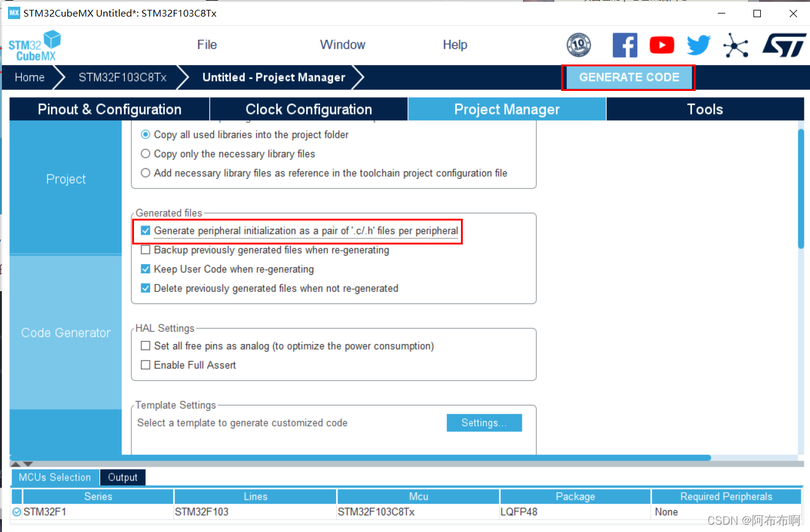
Task: Switch to Clock Configuration tab
Action: (309, 109)
